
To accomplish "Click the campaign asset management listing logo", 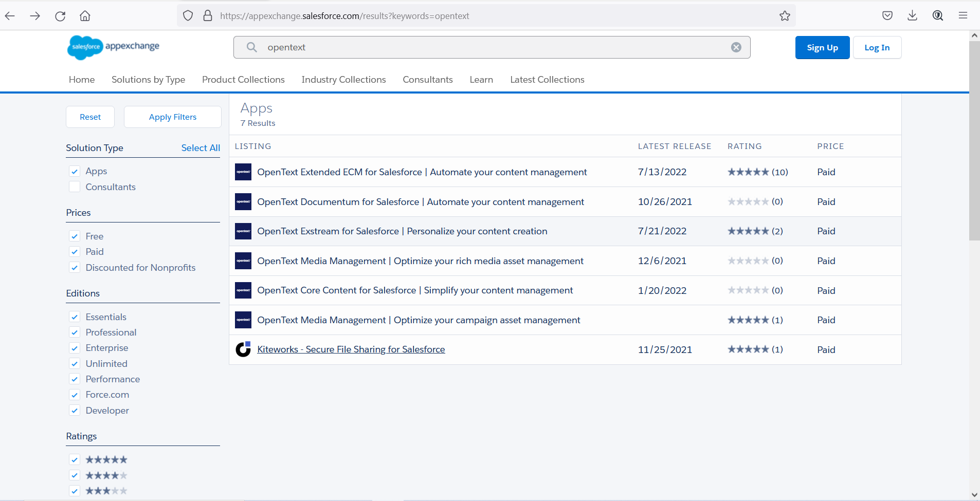I will [x=243, y=320].
